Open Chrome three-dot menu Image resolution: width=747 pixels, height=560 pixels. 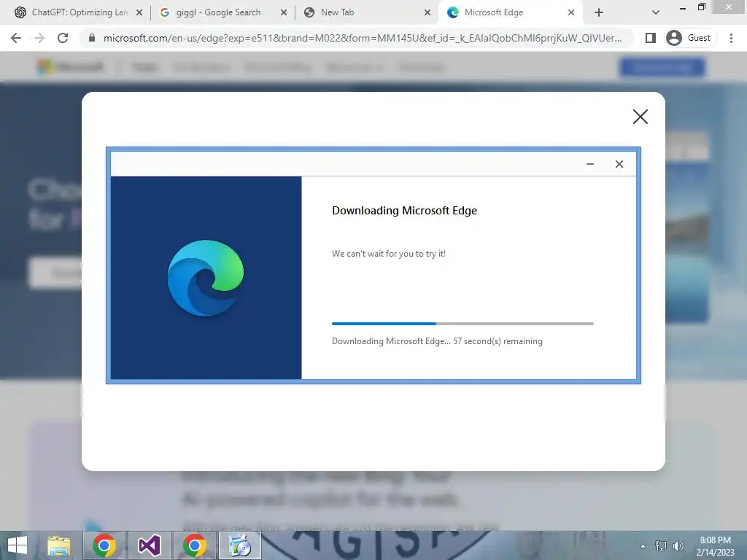pos(731,38)
